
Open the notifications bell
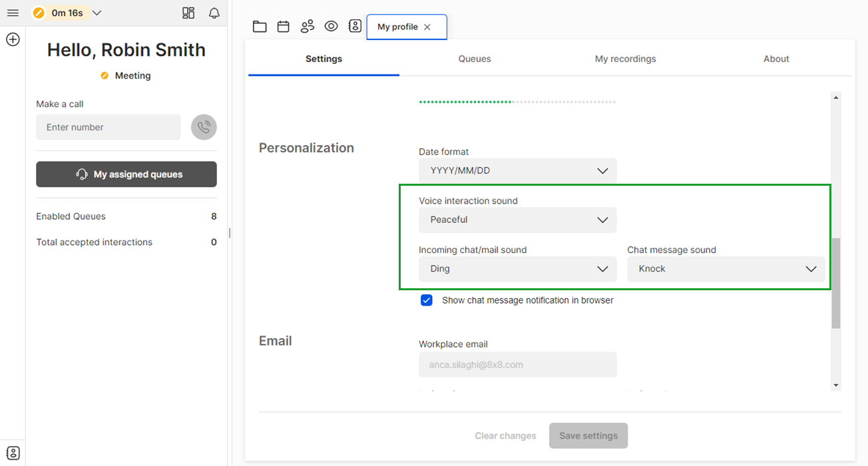click(x=214, y=13)
